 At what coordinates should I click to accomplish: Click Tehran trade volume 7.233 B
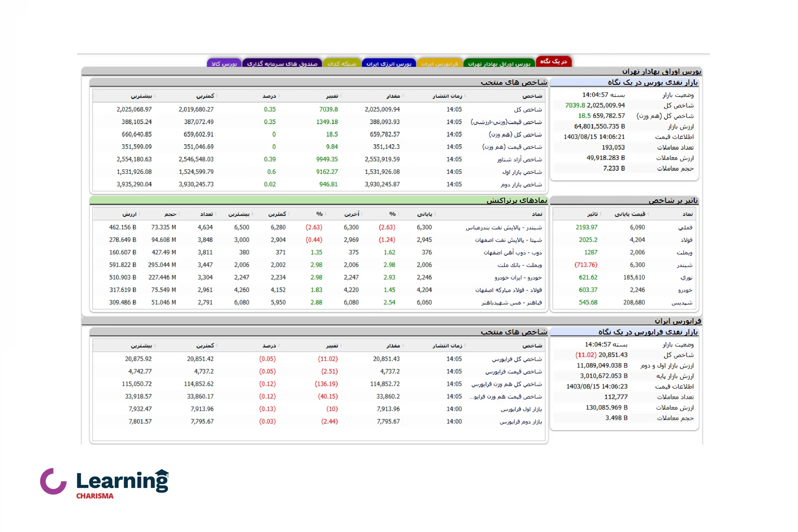pos(614,169)
